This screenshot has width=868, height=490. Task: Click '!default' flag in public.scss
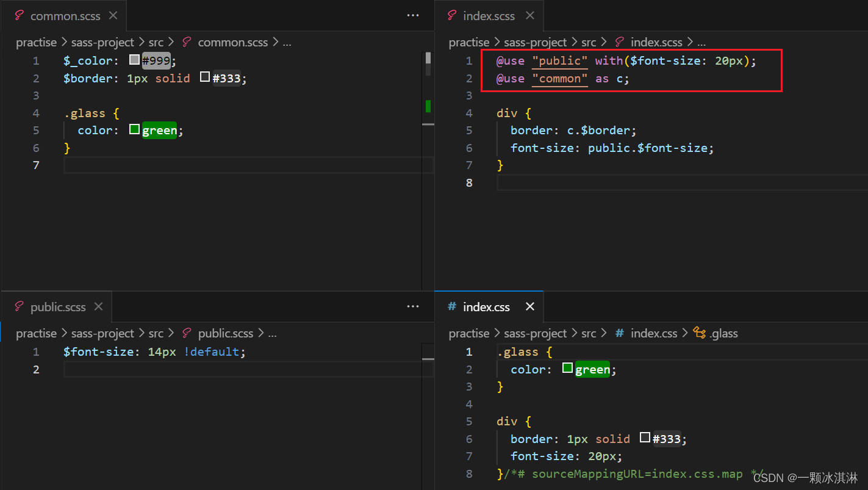tap(212, 351)
